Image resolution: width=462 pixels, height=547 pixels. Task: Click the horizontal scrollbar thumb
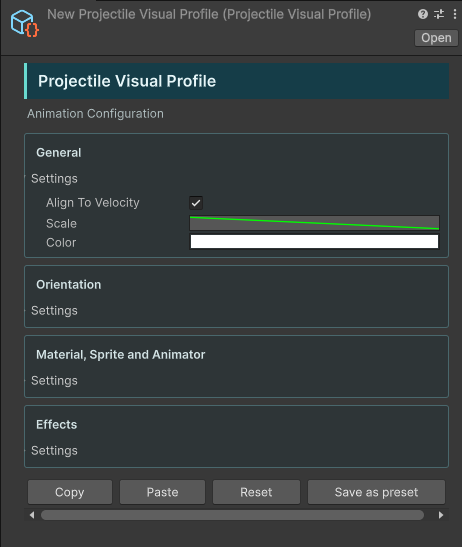pos(232,515)
